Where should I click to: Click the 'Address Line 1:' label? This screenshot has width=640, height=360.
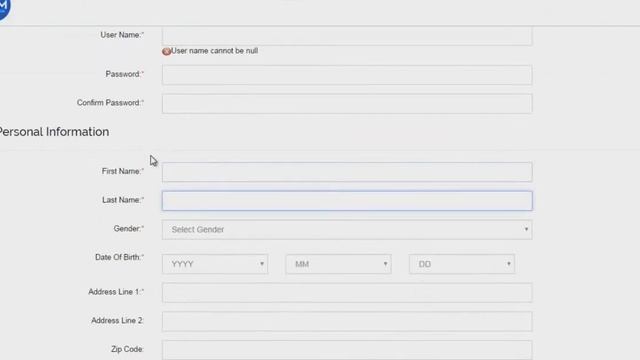116,292
